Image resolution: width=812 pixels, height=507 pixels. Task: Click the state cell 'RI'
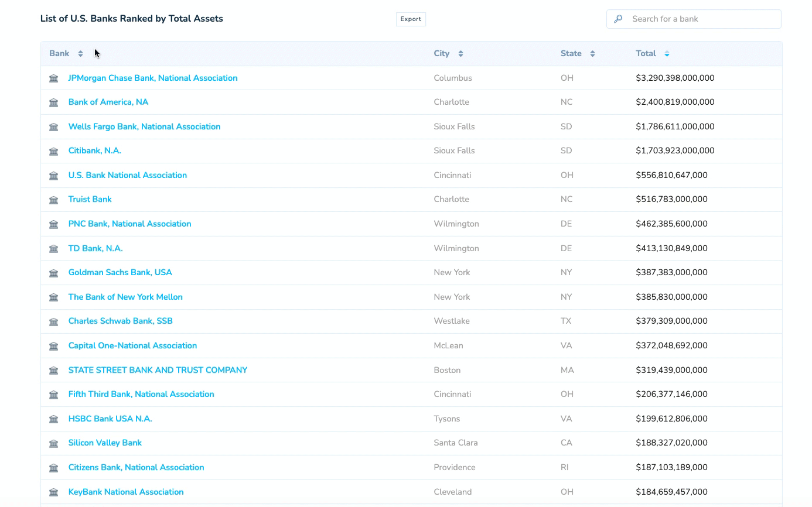[x=565, y=467]
